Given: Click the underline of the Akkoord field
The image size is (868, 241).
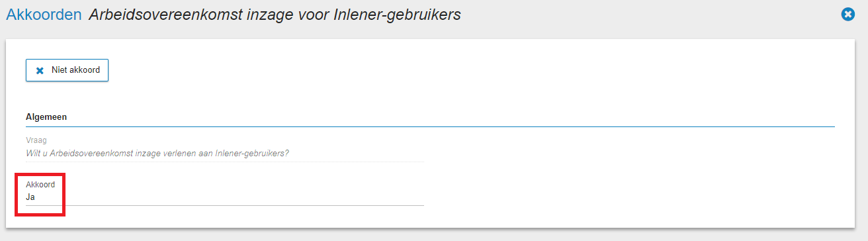Looking at the screenshot, I should click(x=225, y=205).
